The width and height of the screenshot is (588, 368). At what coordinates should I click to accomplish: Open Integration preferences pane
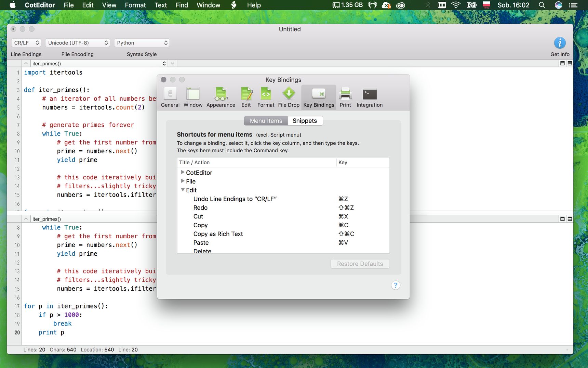370,97
